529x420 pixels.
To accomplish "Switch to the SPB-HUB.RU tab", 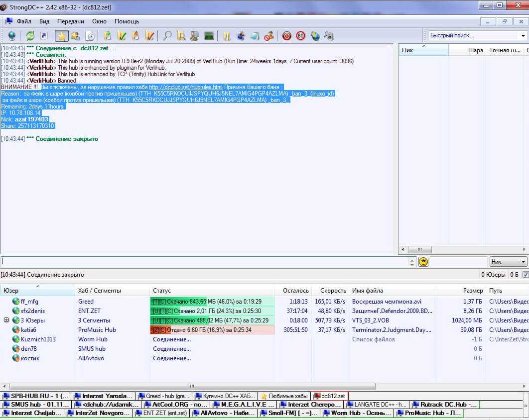I will click(x=36, y=396).
